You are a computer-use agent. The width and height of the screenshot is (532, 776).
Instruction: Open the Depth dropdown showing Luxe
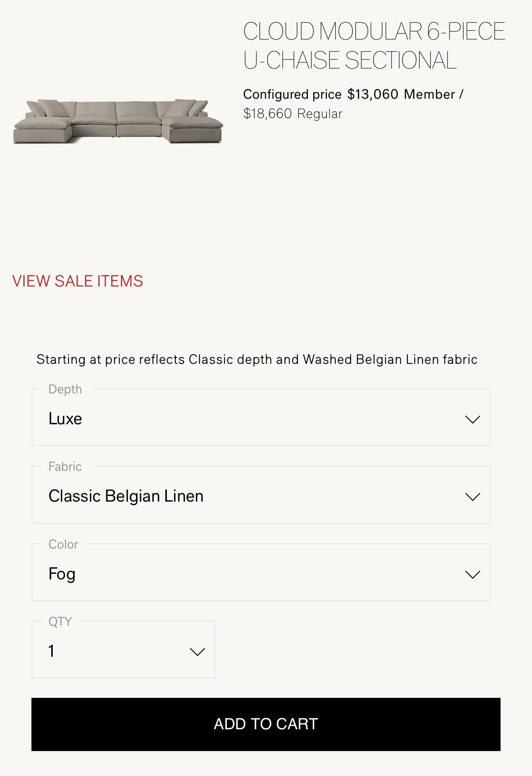tap(261, 417)
